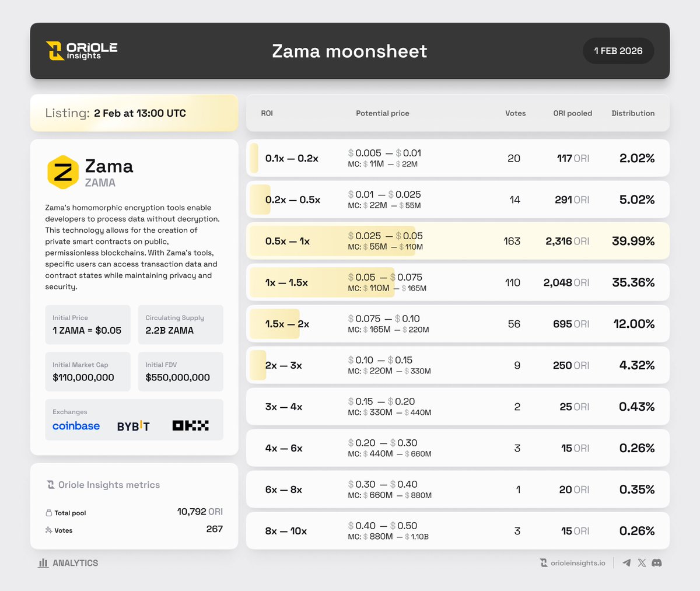The width and height of the screenshot is (700, 591).
Task: Select the 1x — 1.5x ROI row
Action: tap(458, 282)
